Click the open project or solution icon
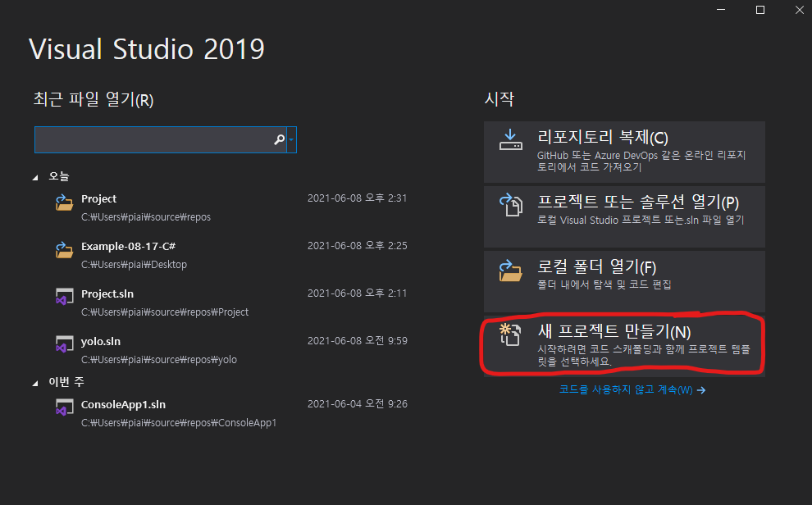 [x=511, y=204]
